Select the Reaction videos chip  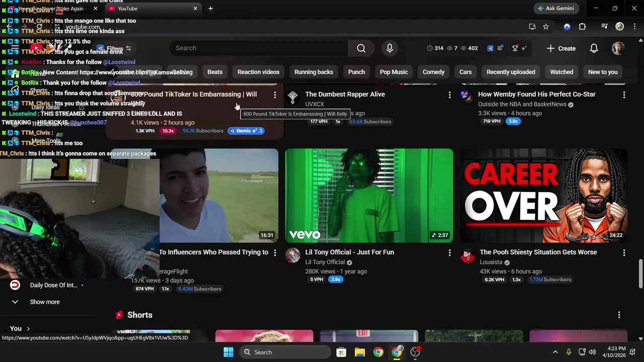[258, 72]
